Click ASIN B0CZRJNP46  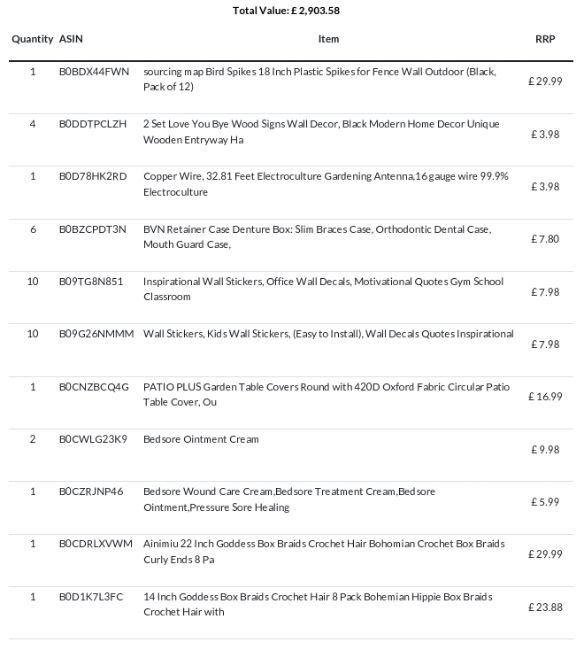coord(91,492)
